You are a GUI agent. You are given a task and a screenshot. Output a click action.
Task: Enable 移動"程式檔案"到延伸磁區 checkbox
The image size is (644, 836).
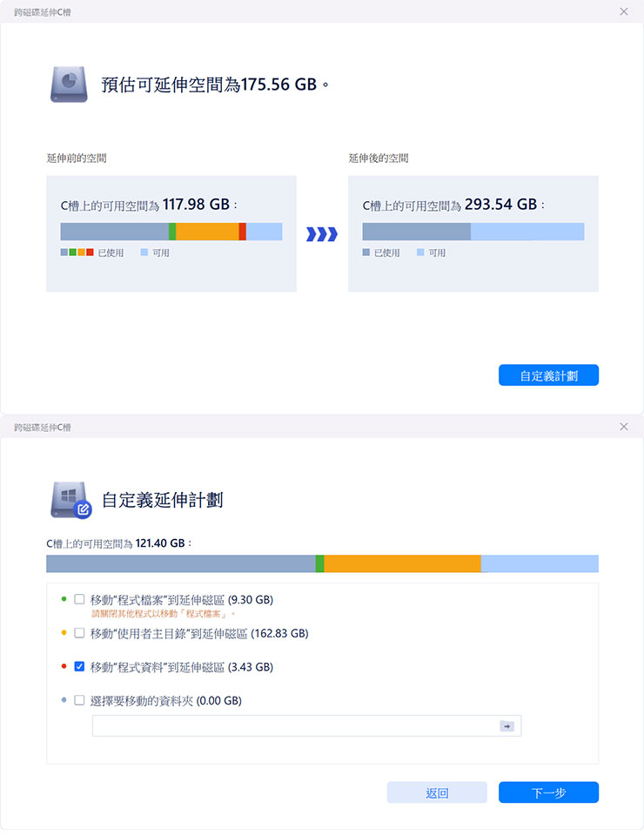79,599
